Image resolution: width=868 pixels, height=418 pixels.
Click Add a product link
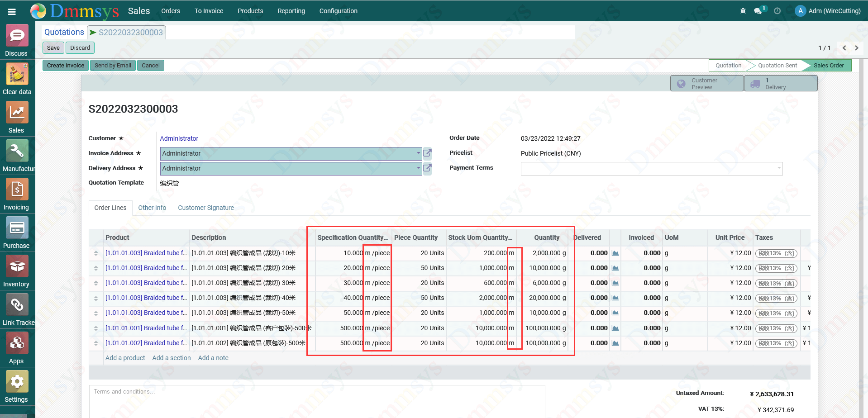tap(125, 358)
